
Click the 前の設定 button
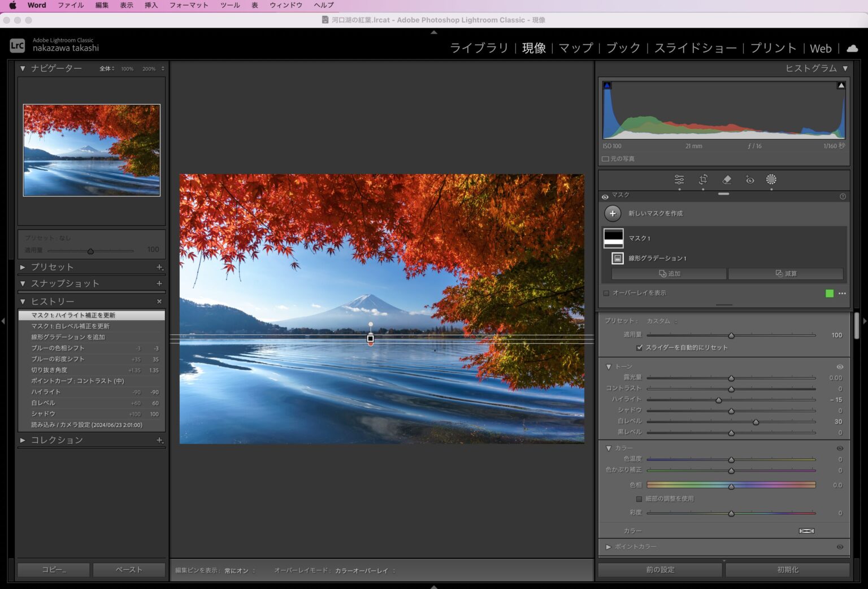660,570
